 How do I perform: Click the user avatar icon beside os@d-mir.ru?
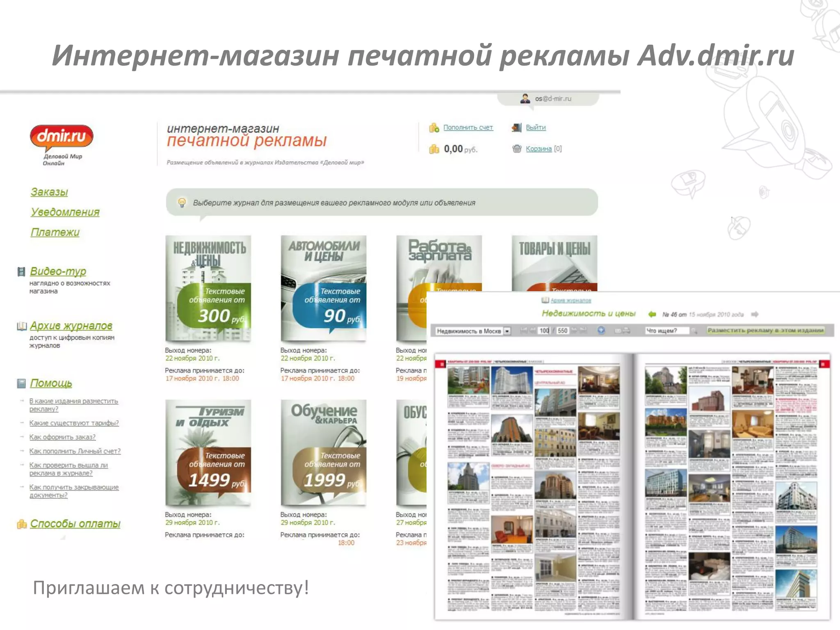point(525,98)
